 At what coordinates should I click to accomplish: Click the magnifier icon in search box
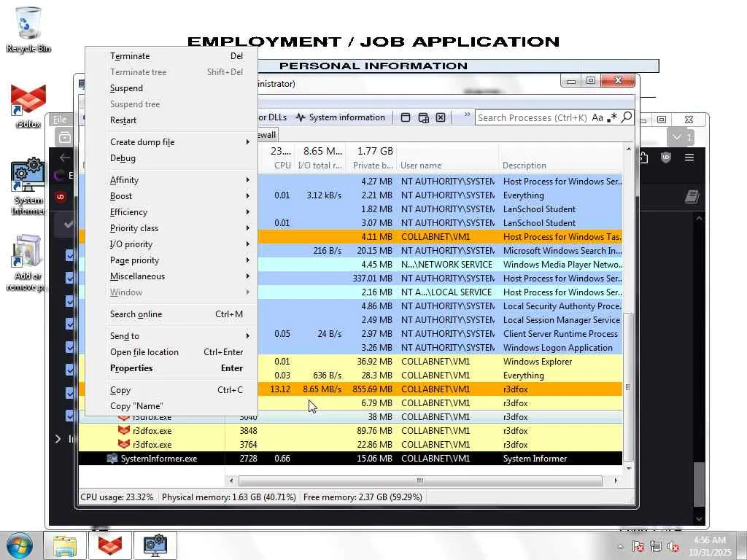[x=627, y=117]
